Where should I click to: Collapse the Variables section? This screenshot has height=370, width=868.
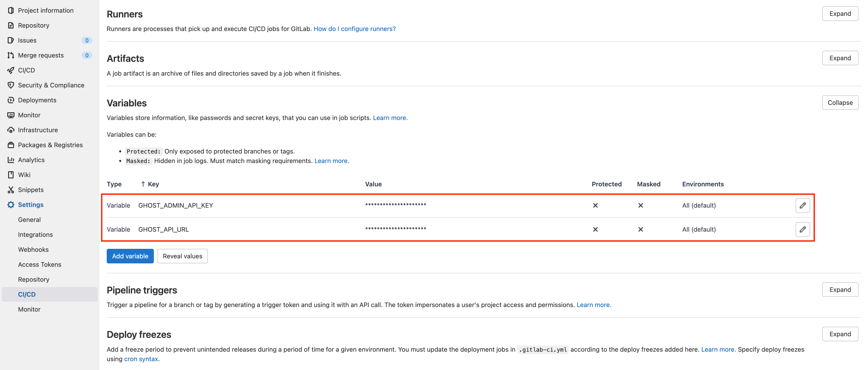840,103
